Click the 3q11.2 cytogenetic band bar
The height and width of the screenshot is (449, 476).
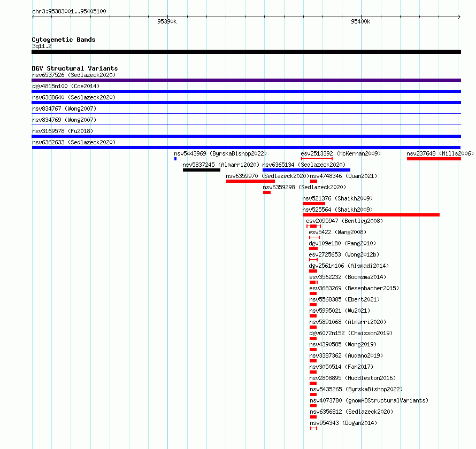(246, 52)
